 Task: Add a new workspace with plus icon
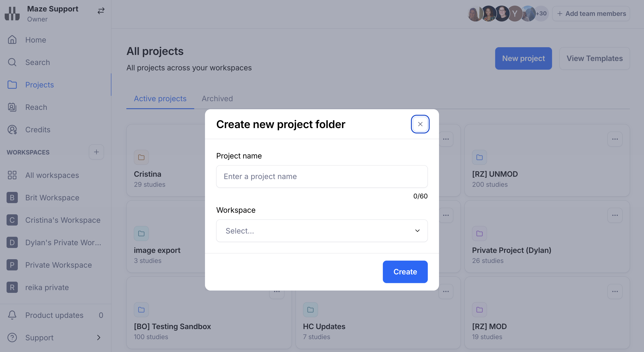tap(96, 152)
